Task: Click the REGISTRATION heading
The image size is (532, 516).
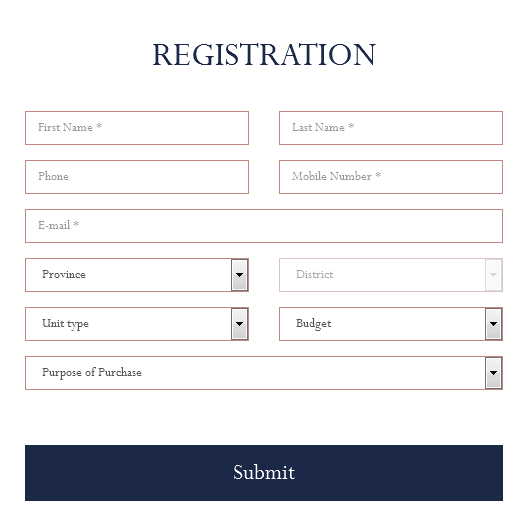Action: tap(264, 55)
